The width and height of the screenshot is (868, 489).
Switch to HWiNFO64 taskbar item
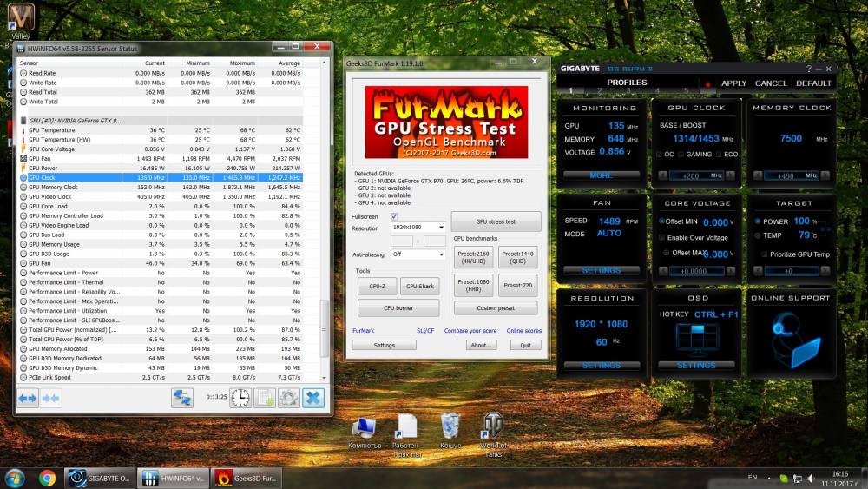(x=172, y=478)
